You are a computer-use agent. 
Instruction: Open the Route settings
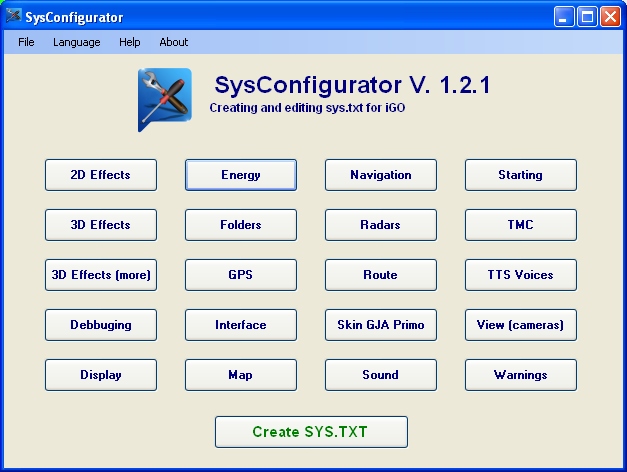pos(381,275)
